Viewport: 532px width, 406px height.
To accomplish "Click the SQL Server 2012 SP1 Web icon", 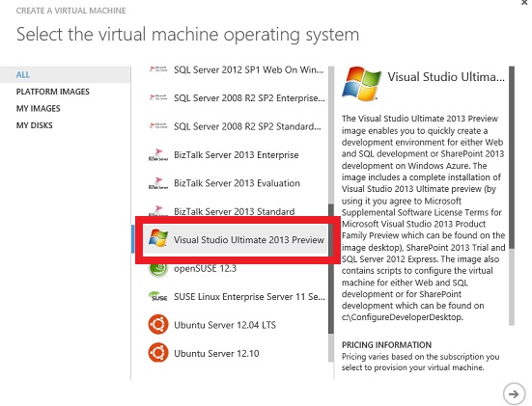I will [158, 69].
